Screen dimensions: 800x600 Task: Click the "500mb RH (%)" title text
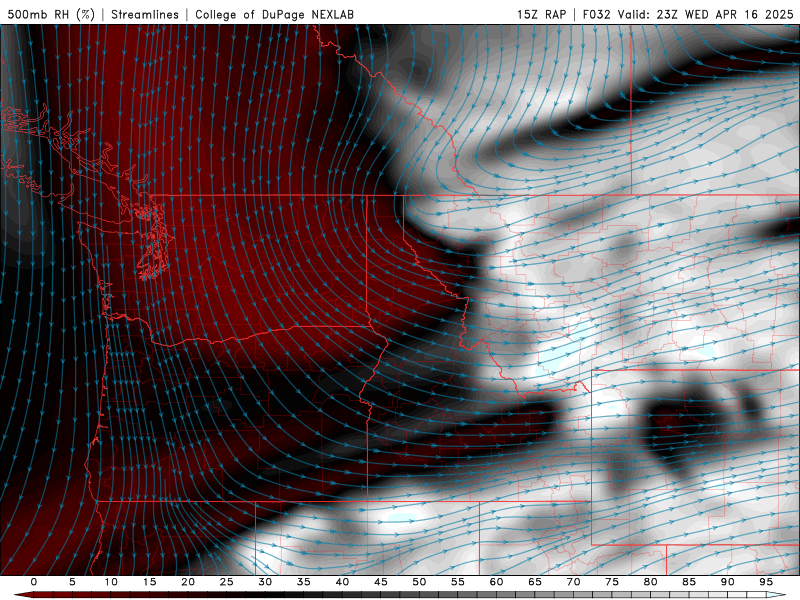51,15
